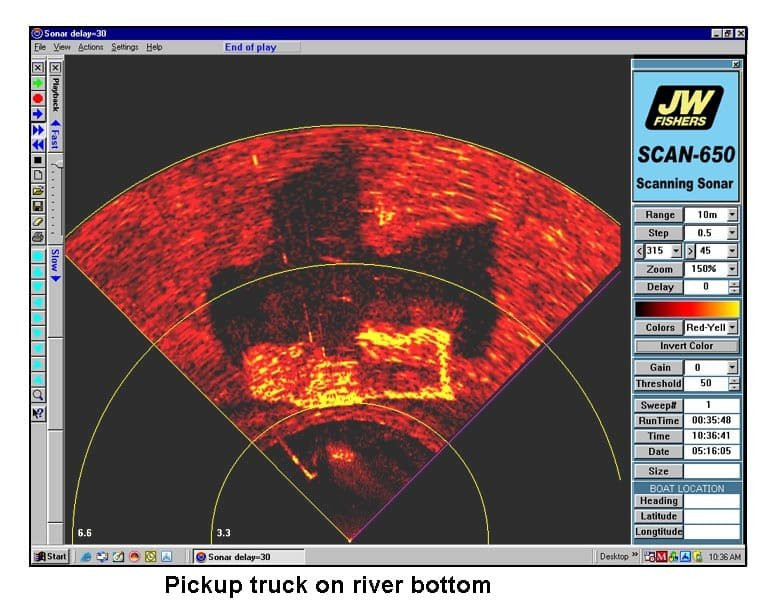The width and height of the screenshot is (781, 607).
Task: Click the single blue play arrow icon
Action: coord(38,114)
